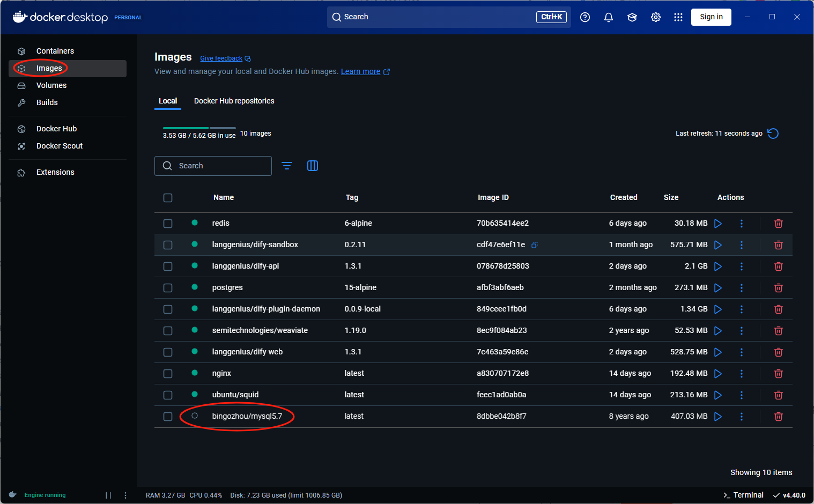Click the disk usage progress bar
This screenshot has height=504, width=814.
coord(199,128)
